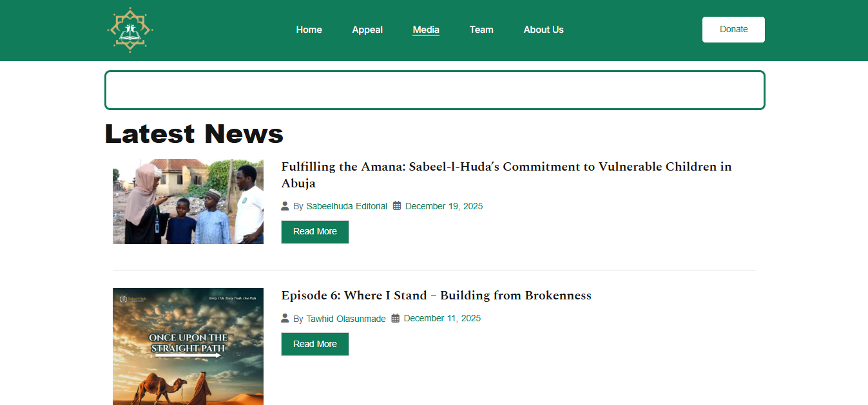Viewport: 868px width, 405px height.
Task: Open the children in Abuja article thumbnail
Action: pos(188,202)
